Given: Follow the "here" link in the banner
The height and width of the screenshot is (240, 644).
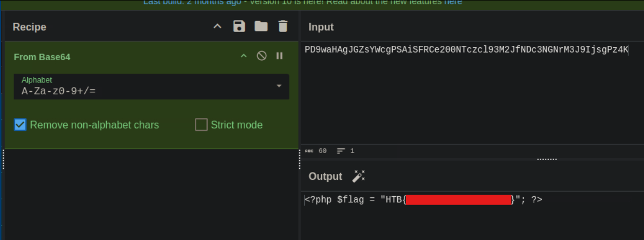Looking at the screenshot, I should pos(453,3).
